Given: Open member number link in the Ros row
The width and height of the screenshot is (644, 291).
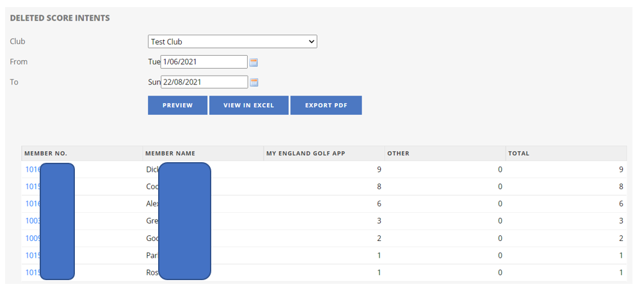Looking at the screenshot, I should click(x=33, y=272).
